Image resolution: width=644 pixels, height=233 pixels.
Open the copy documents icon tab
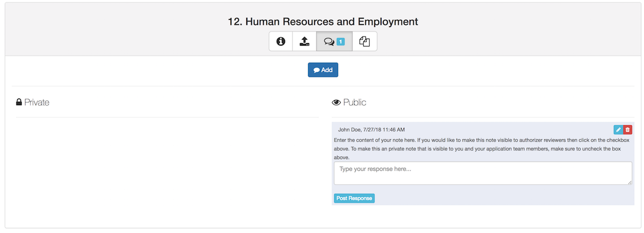(365, 41)
